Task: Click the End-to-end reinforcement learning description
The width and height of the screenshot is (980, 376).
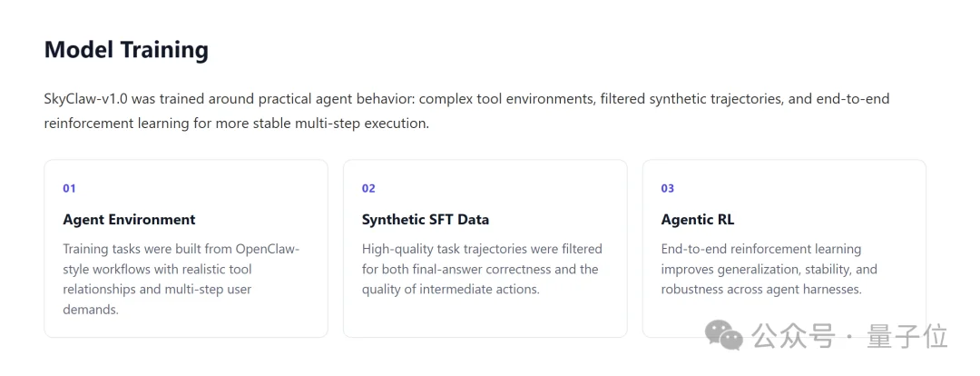Action: click(x=769, y=269)
